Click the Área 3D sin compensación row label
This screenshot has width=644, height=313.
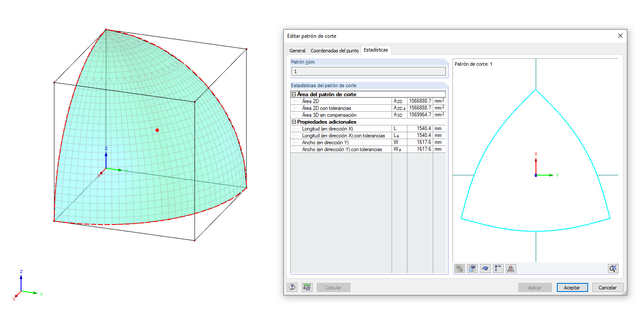[x=329, y=115]
